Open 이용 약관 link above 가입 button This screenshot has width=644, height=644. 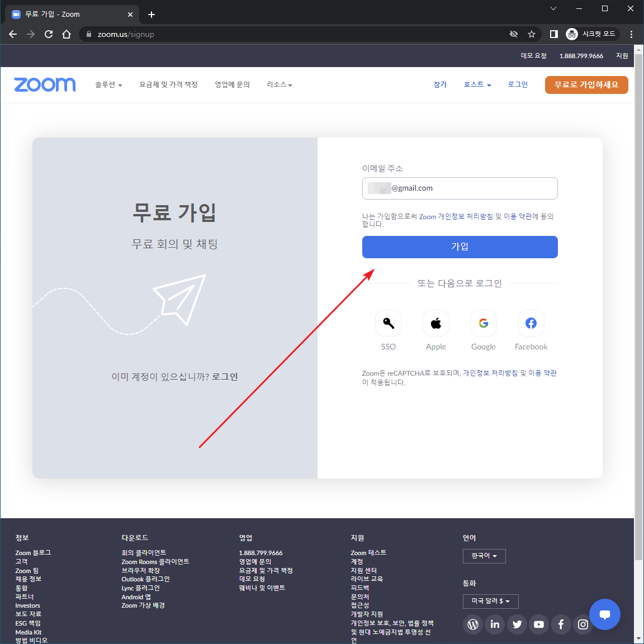518,216
